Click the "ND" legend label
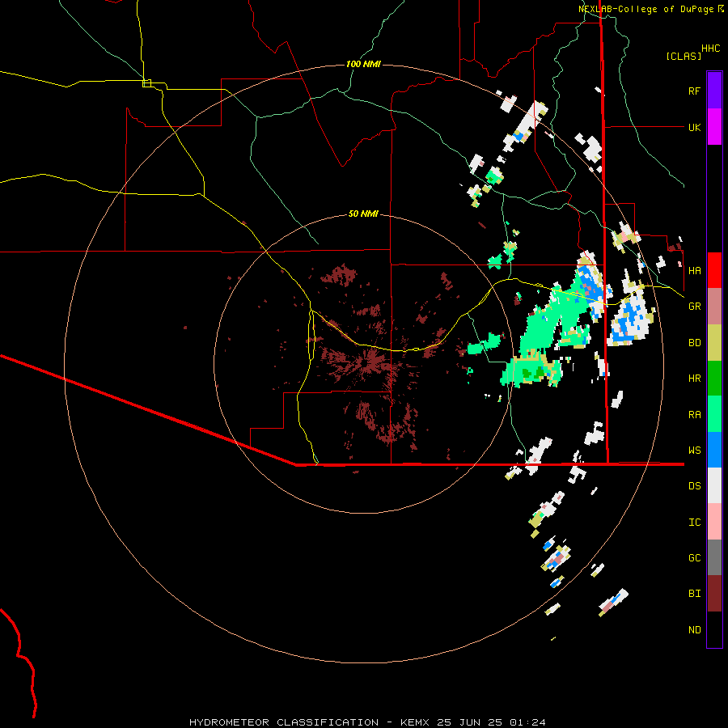The width and height of the screenshot is (728, 728). (x=694, y=630)
